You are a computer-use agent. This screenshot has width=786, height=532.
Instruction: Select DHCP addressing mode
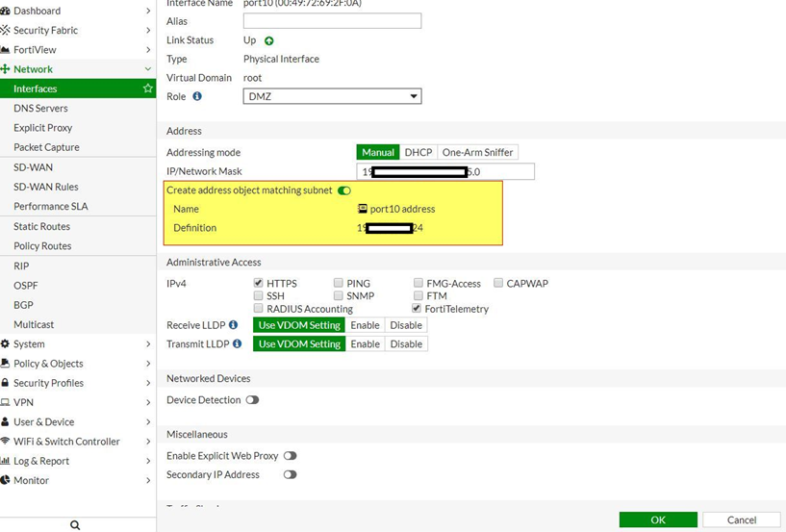(418, 152)
